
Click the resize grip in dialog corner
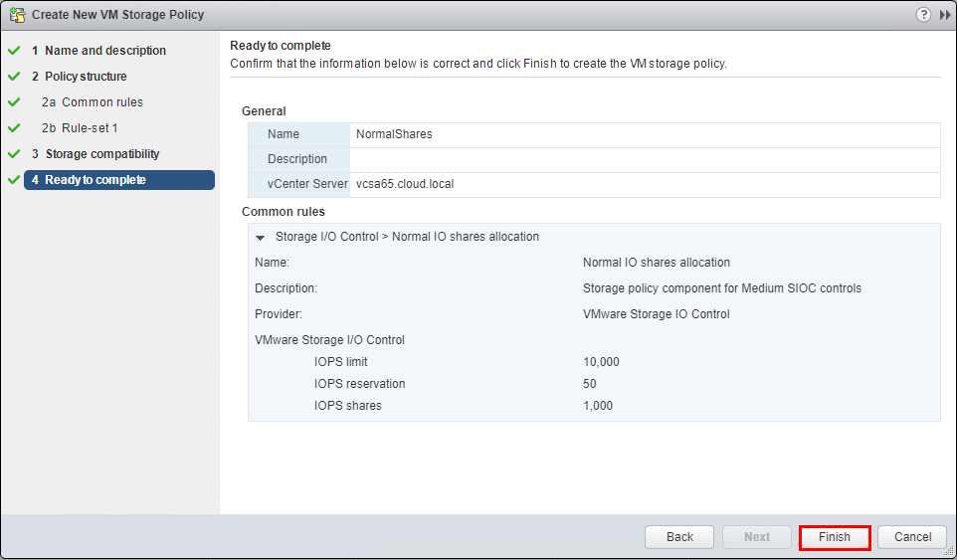click(x=949, y=552)
